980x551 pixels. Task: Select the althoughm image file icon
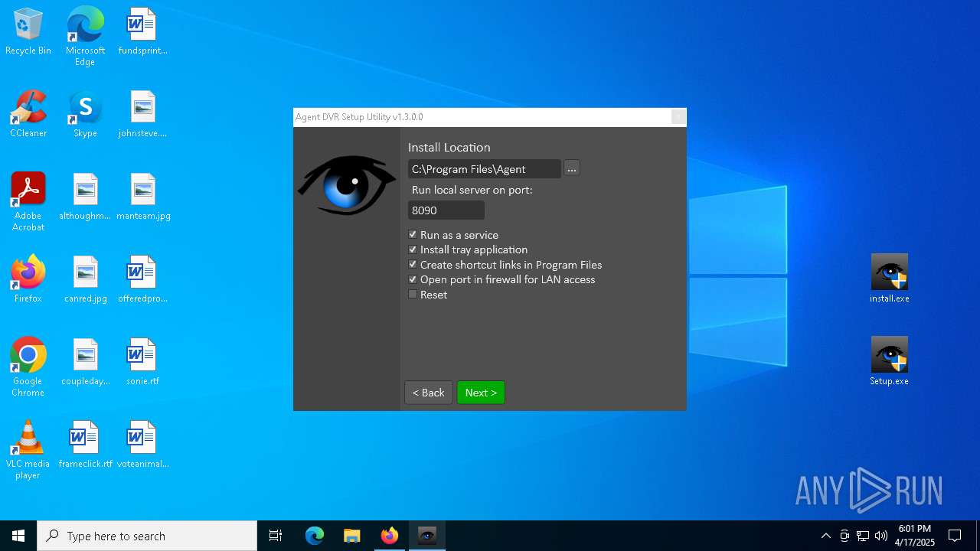85,197
